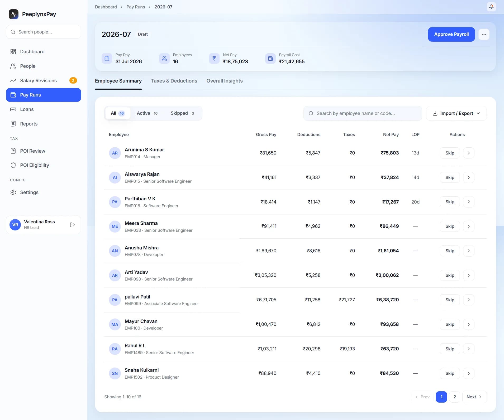
Task: Click Meera Sharma's ME avatar
Action: 115,226
